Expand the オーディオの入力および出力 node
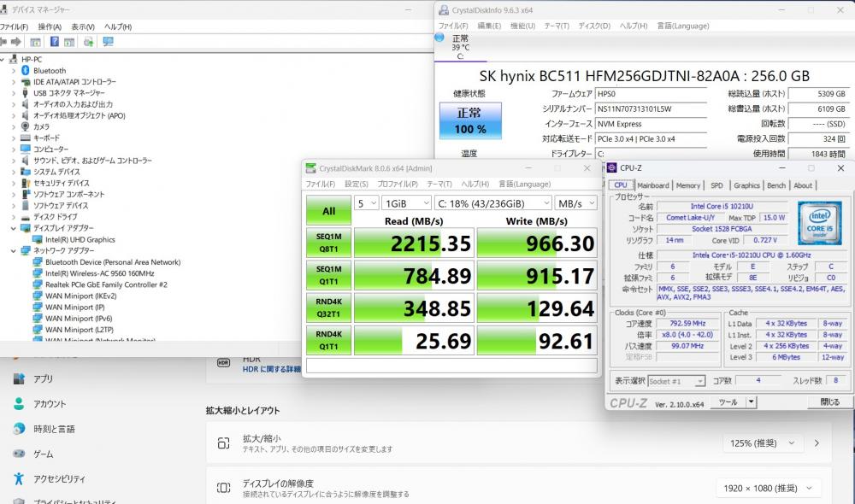 [x=14, y=104]
